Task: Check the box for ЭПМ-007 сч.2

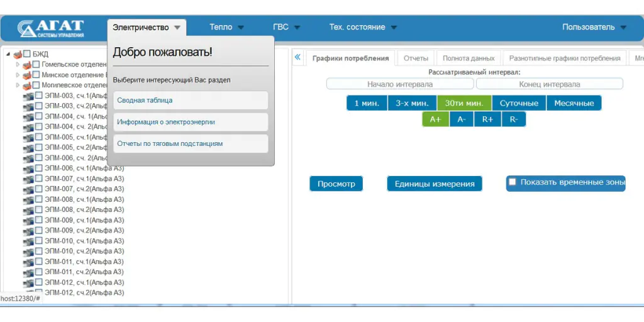Action: pos(38,189)
